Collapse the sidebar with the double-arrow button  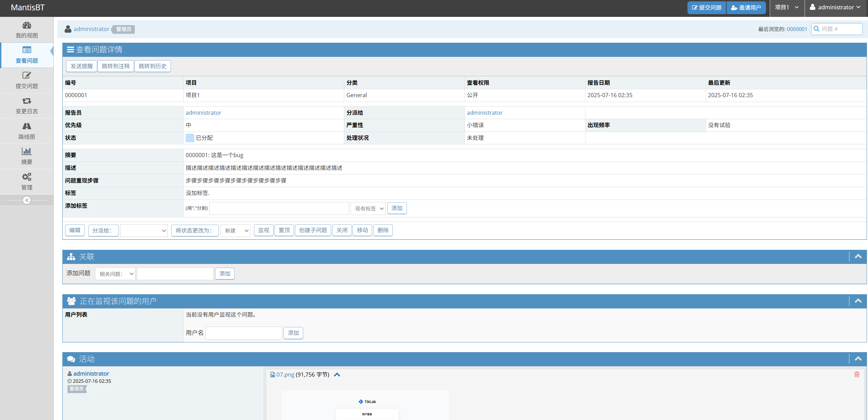coord(27,200)
